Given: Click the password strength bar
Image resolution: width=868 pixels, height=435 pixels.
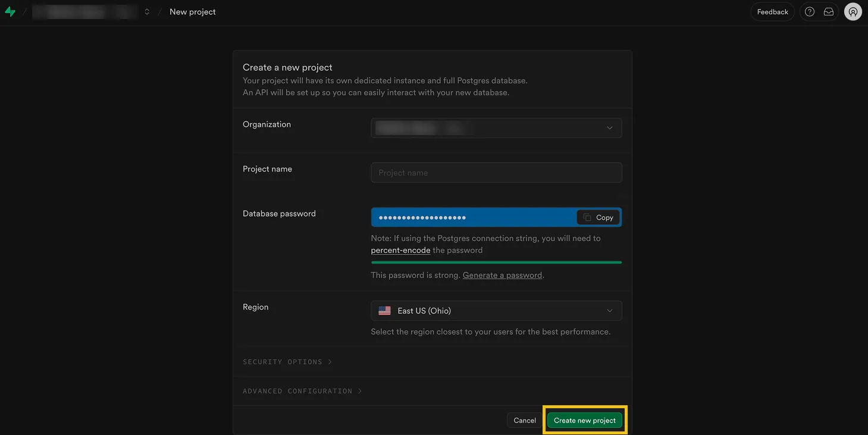Looking at the screenshot, I should tap(496, 262).
